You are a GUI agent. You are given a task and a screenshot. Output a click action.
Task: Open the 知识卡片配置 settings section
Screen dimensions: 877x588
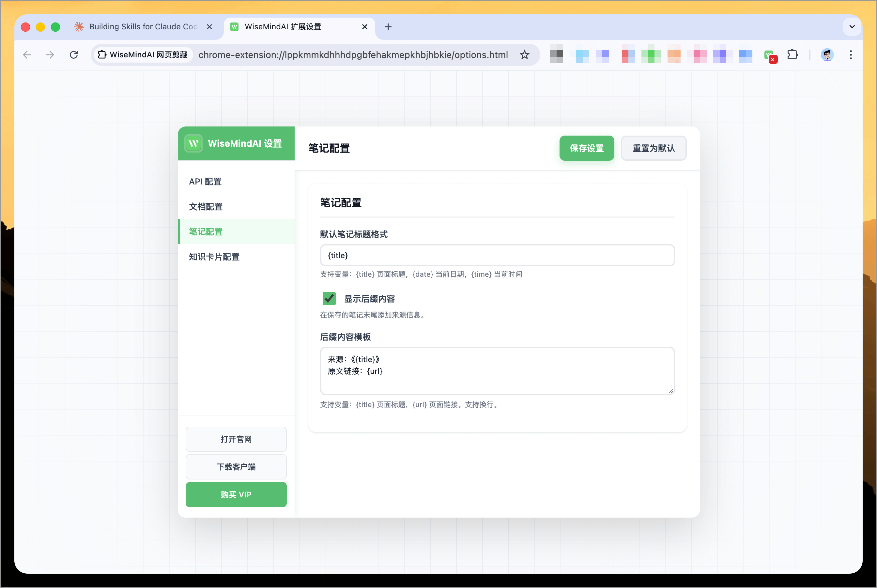tap(214, 257)
